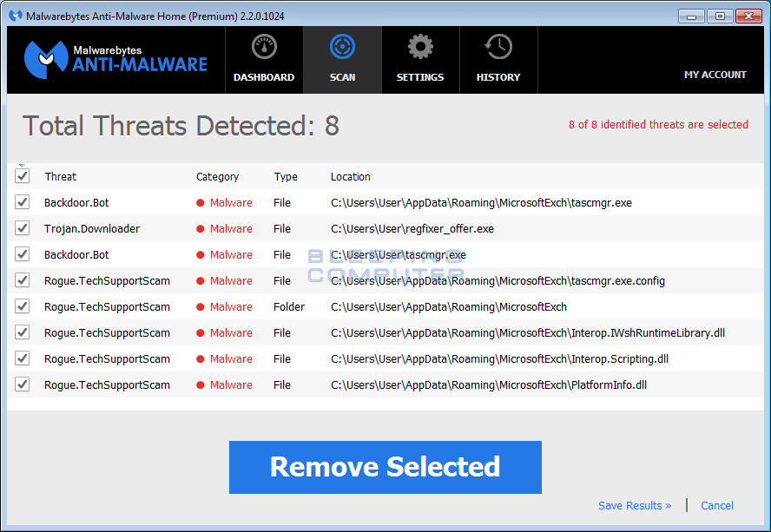Open MY ACCOUNT

click(715, 75)
